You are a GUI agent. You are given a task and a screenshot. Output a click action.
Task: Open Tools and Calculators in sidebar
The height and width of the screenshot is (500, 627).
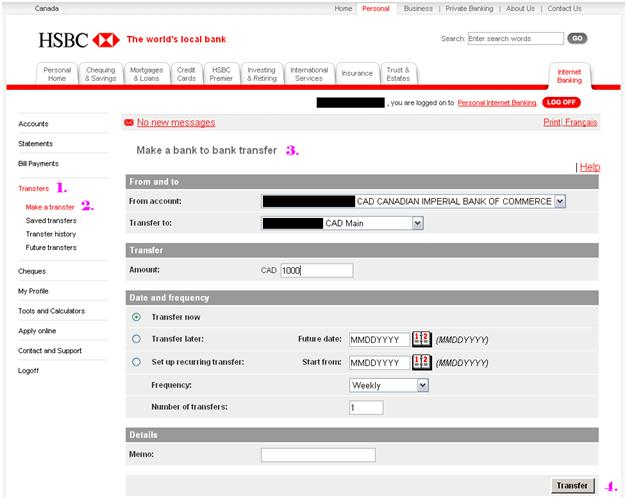[52, 311]
